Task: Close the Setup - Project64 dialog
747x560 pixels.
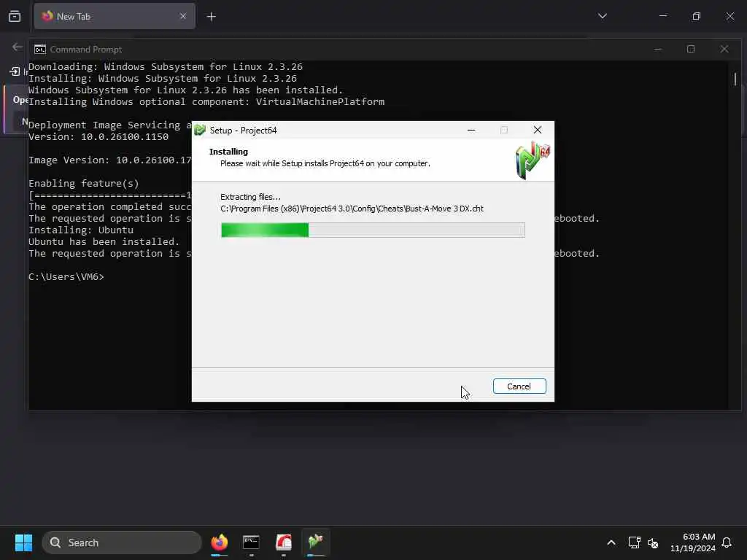Action: click(x=538, y=130)
